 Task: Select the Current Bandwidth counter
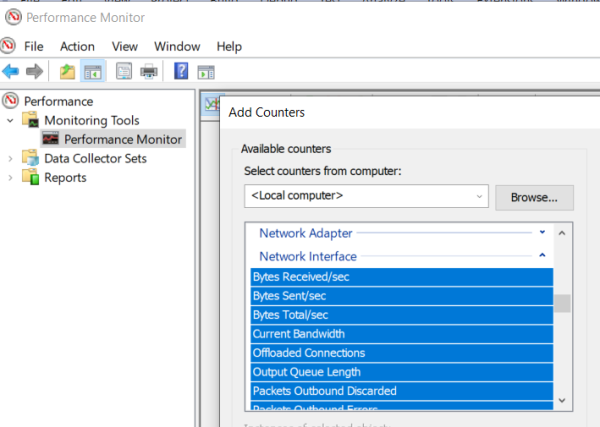point(402,334)
